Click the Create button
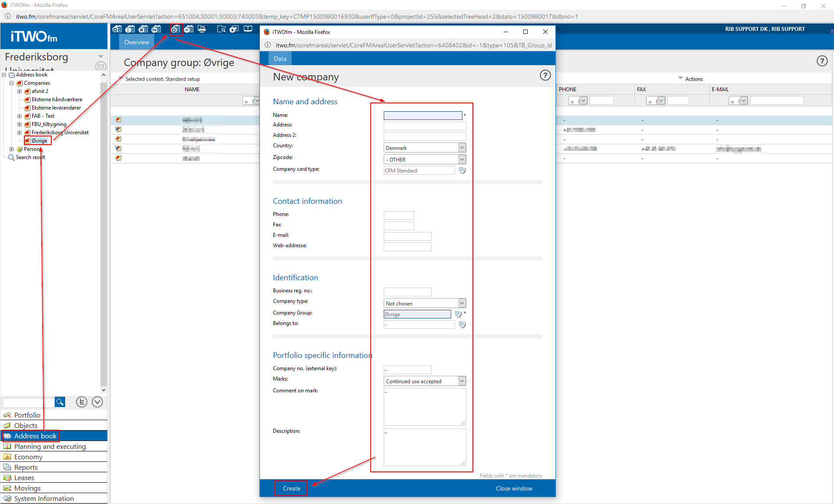 click(291, 488)
